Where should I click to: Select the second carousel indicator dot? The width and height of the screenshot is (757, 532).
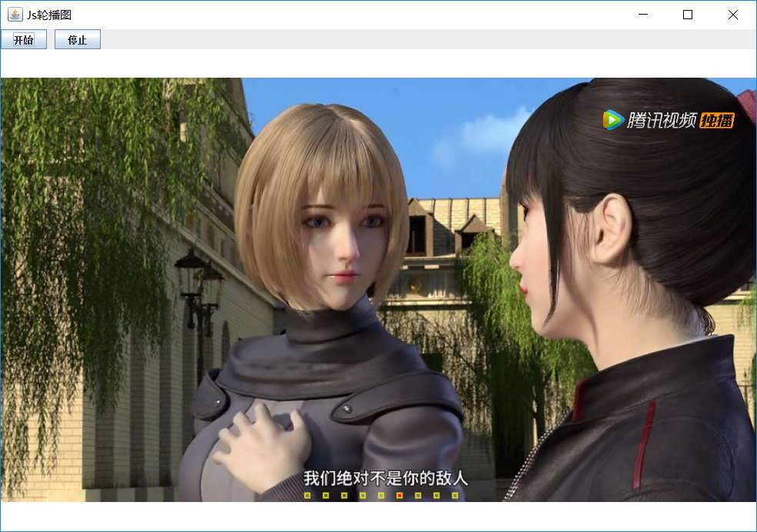pyautogui.click(x=326, y=495)
